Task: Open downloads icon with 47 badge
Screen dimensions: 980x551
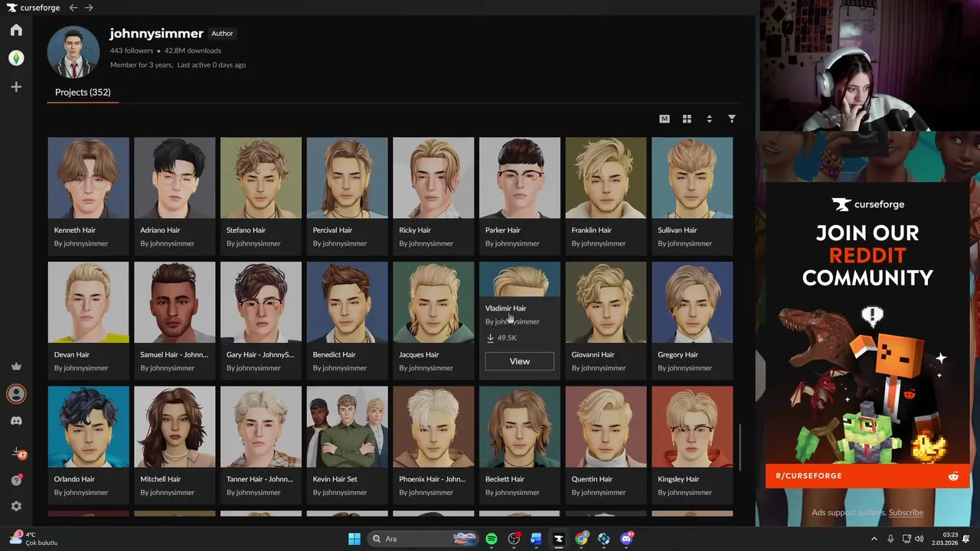Action: tap(17, 453)
